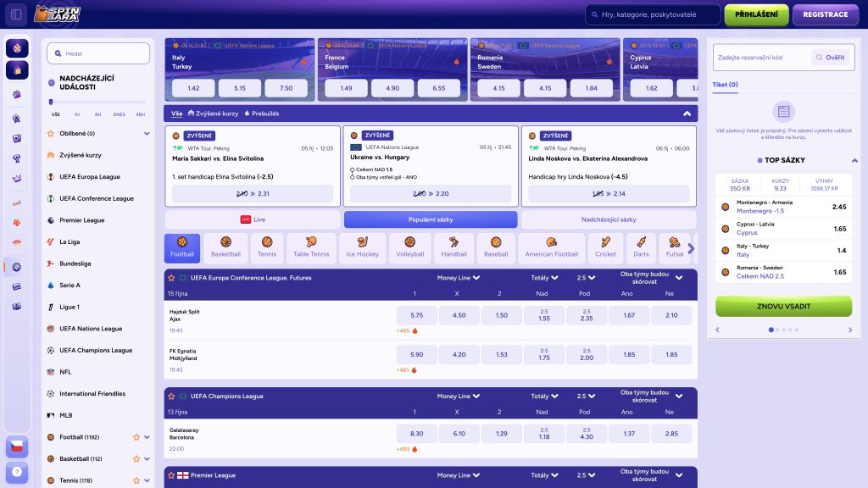This screenshot has height=488, width=868.
Task: Set upcoming events slider to 48H
Action: click(x=140, y=114)
